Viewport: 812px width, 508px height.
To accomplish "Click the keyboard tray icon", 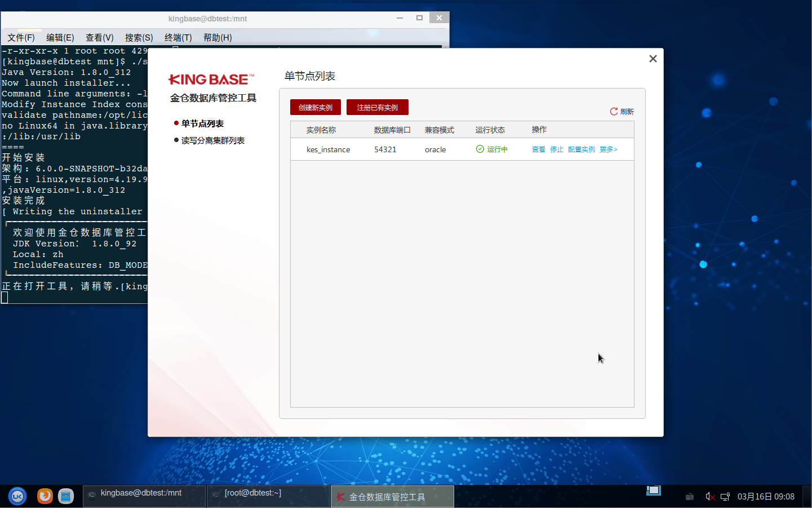I will coord(690,497).
